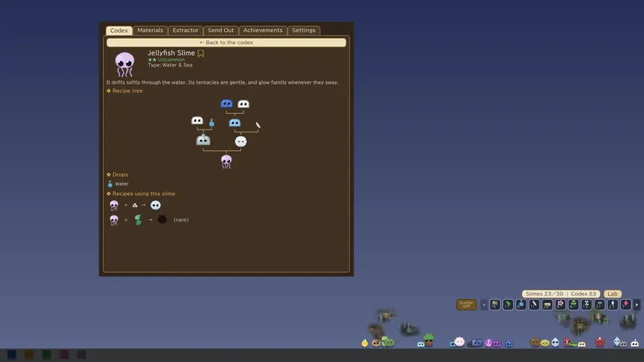Click the pale blue slime recipe result
The width and height of the screenshot is (644, 362).
tap(155, 205)
